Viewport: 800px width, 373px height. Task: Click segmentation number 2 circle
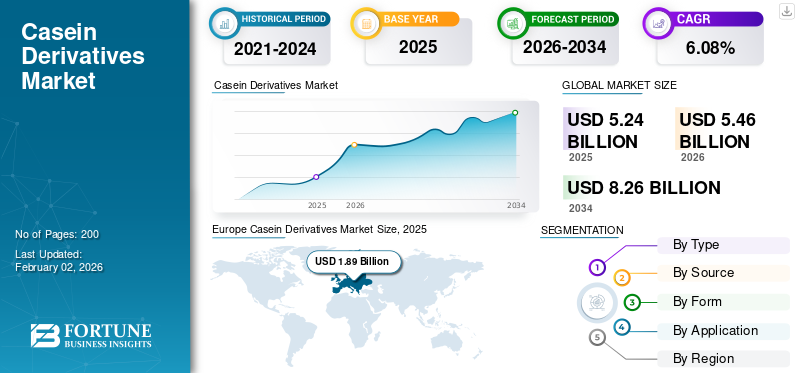pos(622,278)
